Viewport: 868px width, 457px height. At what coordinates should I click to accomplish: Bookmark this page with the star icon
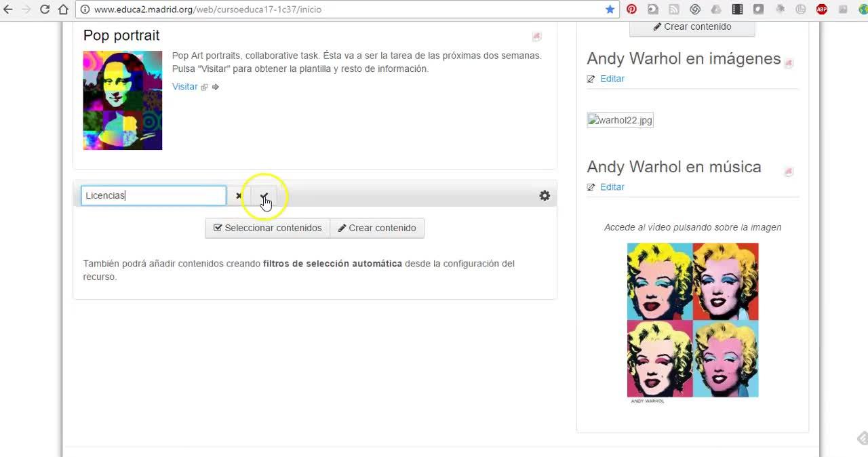tap(610, 9)
